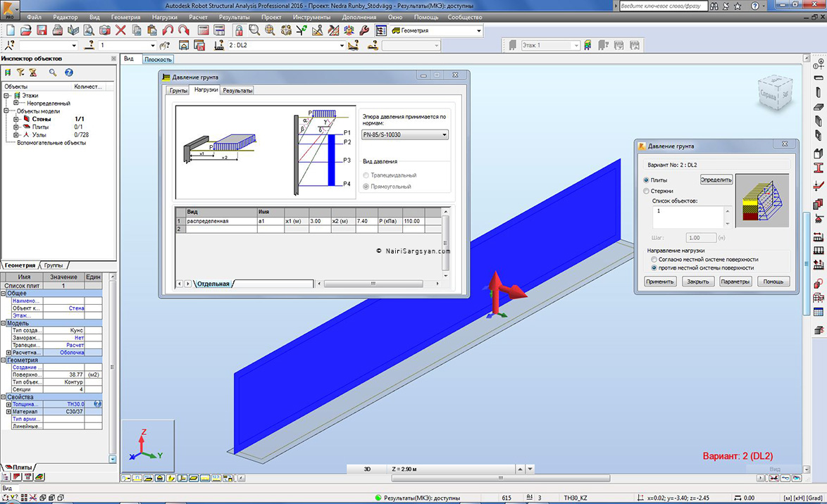Click the view cube in the 3D viewport
This screenshot has height=504, width=827.
pos(775,94)
